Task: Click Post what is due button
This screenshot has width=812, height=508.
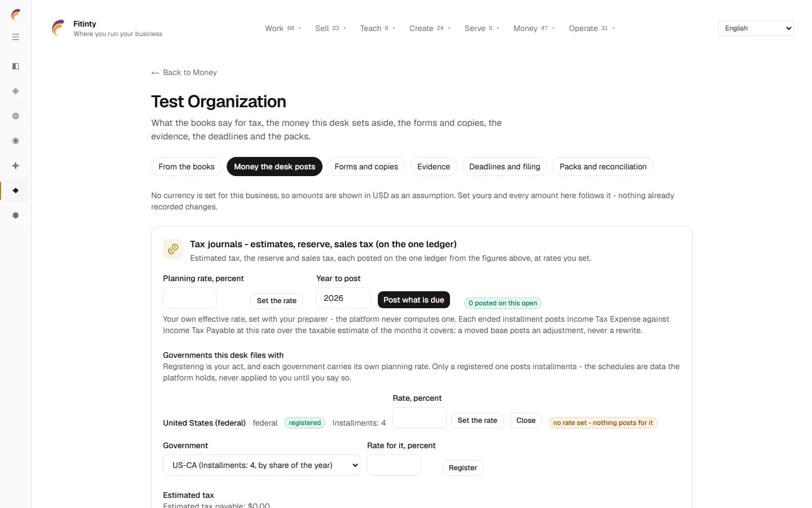Action: pyautogui.click(x=414, y=300)
